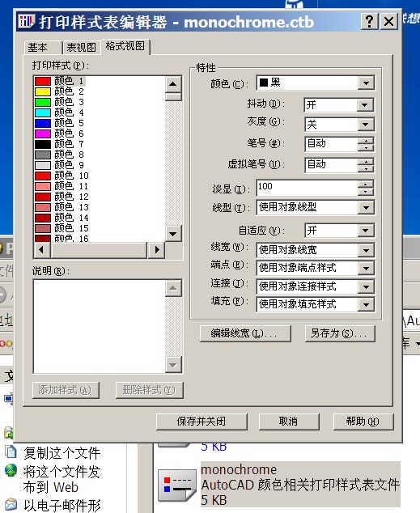Click plot style list scroll right arrow
Viewport: 420px width, 513px height.
[156, 250]
